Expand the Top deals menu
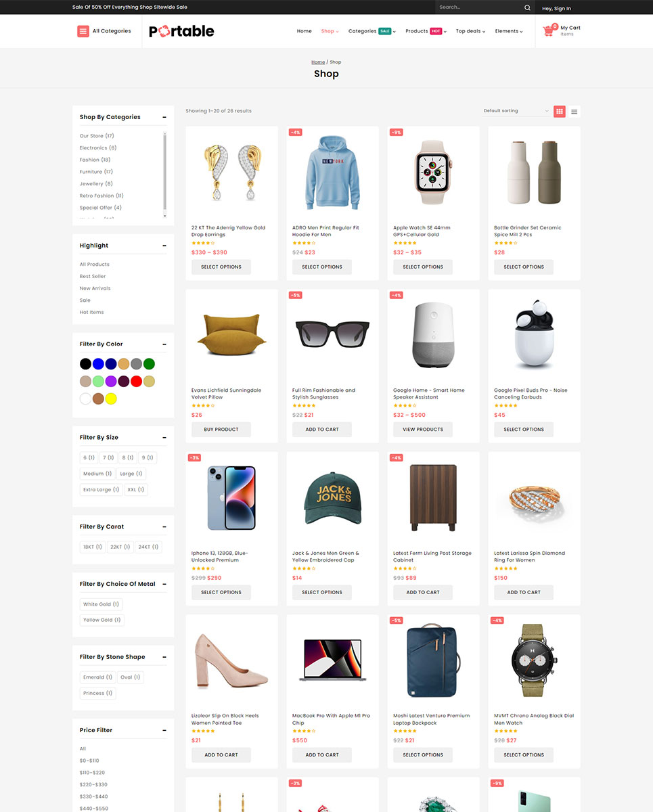The width and height of the screenshot is (653, 812). [x=470, y=31]
